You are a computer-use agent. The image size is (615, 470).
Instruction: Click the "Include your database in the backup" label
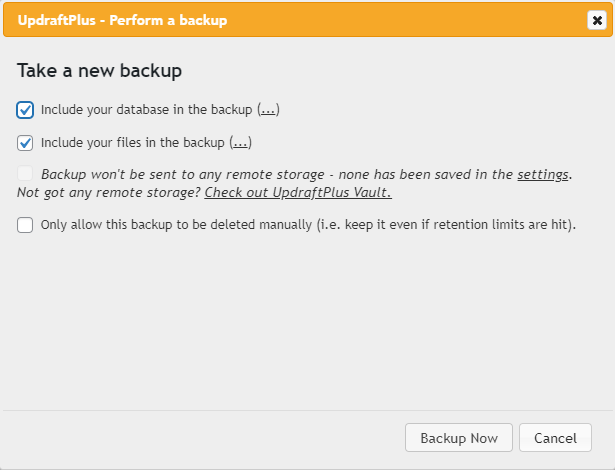148,109
